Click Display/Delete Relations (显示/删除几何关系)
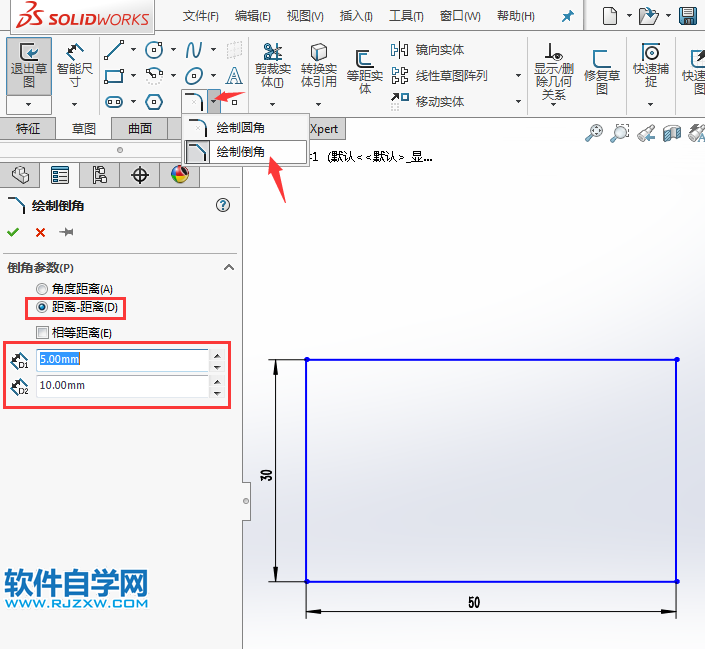 (x=553, y=71)
